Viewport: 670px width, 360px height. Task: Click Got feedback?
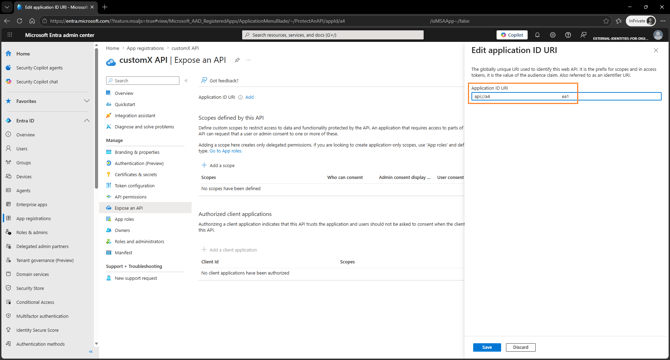pyautogui.click(x=220, y=80)
